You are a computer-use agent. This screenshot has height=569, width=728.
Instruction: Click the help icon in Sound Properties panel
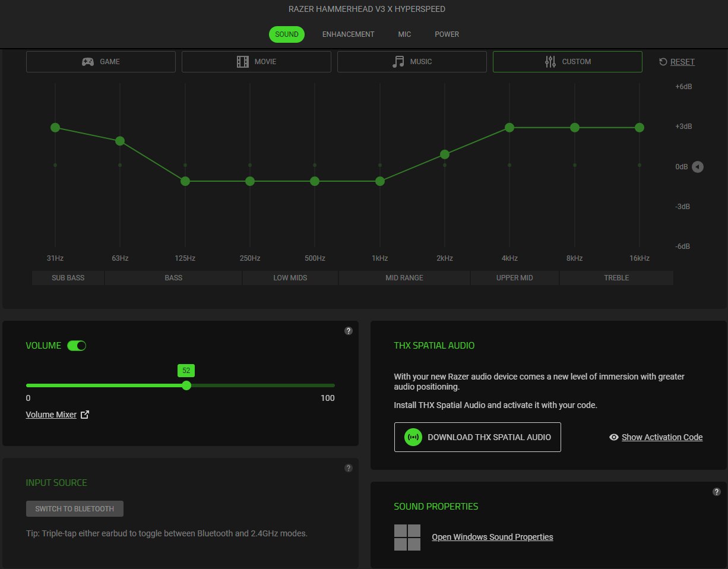coord(717,492)
